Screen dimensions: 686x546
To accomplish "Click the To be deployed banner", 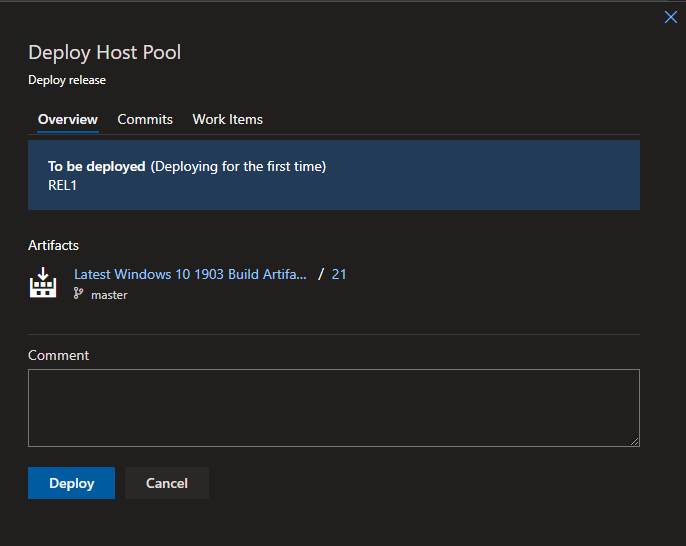I will point(334,175).
